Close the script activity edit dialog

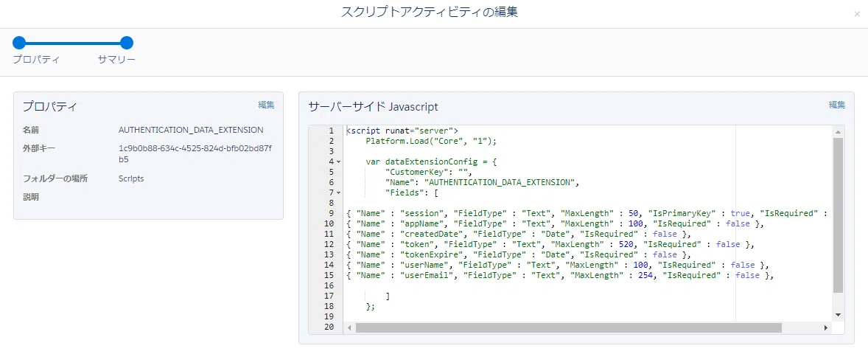pyautogui.click(x=857, y=15)
